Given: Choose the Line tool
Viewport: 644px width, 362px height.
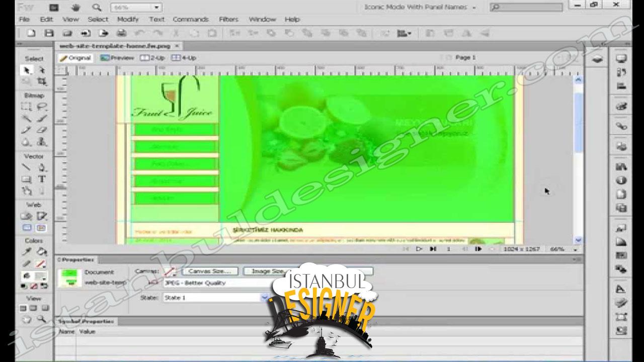Looking at the screenshot, I should pyautogui.click(x=26, y=167).
